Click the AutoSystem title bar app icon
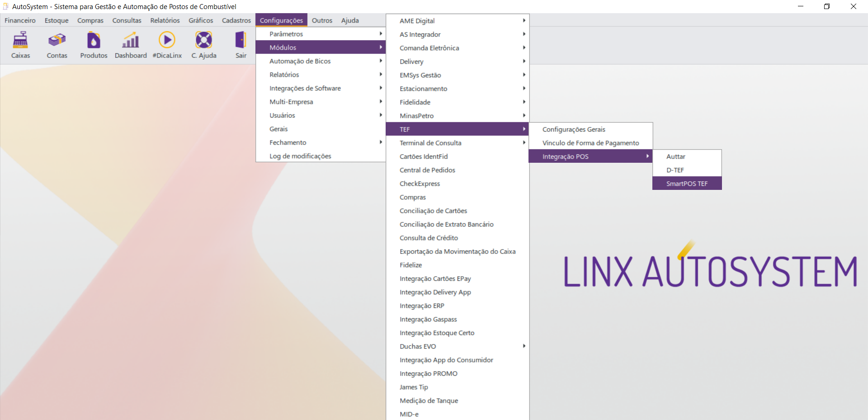 tap(6, 6)
